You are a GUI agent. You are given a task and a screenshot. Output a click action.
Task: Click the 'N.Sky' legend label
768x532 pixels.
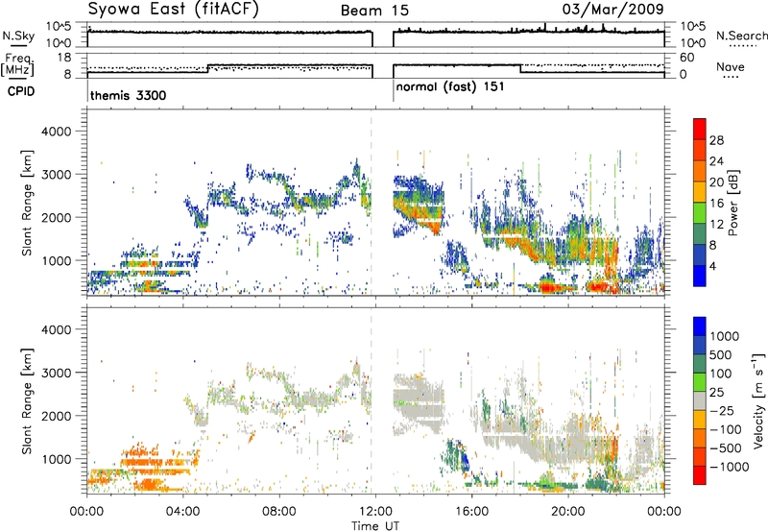(x=18, y=36)
